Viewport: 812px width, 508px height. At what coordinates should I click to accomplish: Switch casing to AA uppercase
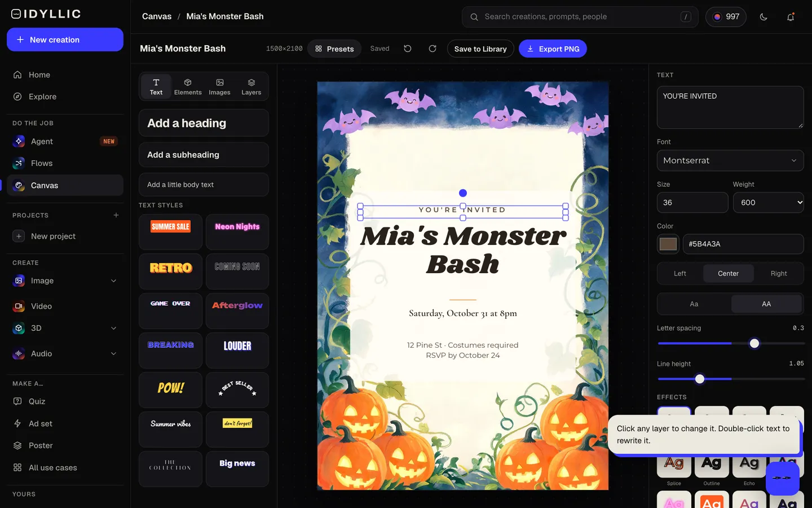pyautogui.click(x=766, y=304)
